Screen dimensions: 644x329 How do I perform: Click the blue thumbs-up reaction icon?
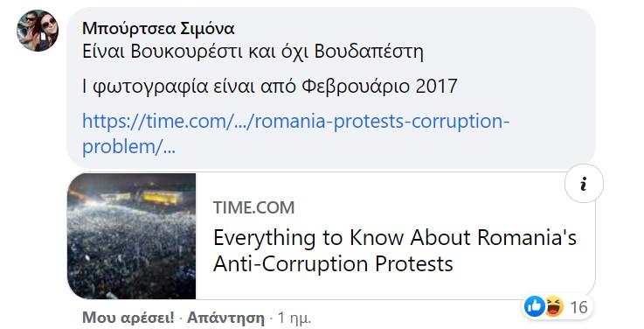(535, 306)
